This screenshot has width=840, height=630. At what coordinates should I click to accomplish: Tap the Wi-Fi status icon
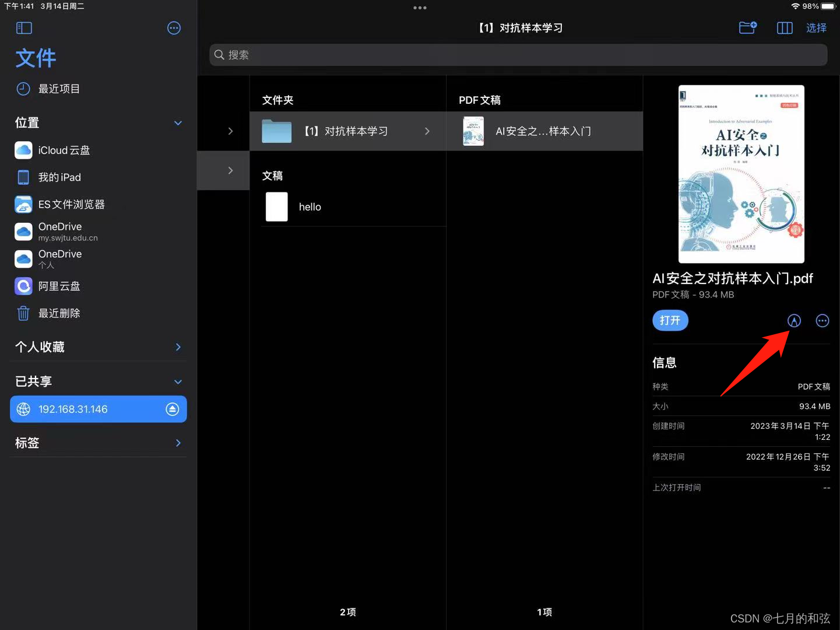796,6
